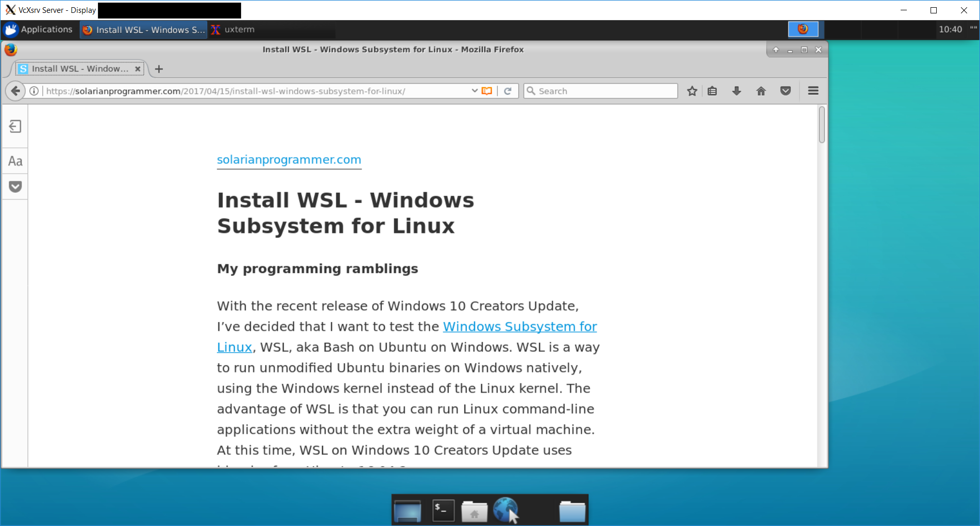
Task: Maximize the Firefox window
Action: pyautogui.click(x=804, y=50)
